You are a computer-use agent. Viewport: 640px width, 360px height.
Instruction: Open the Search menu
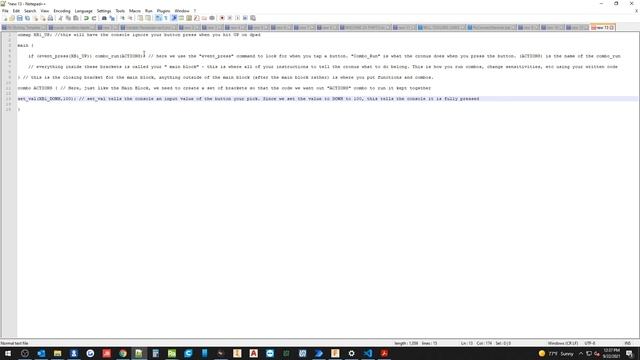(x=30, y=11)
